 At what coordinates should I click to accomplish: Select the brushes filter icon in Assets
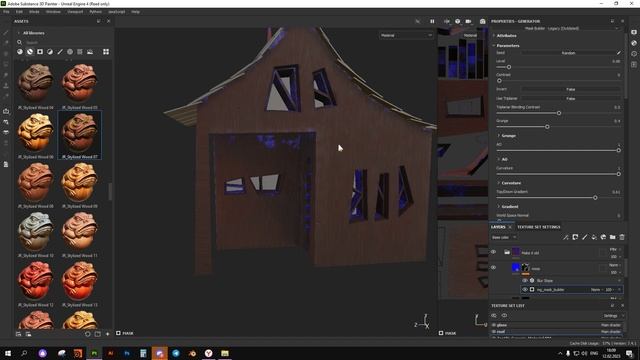(60, 52)
